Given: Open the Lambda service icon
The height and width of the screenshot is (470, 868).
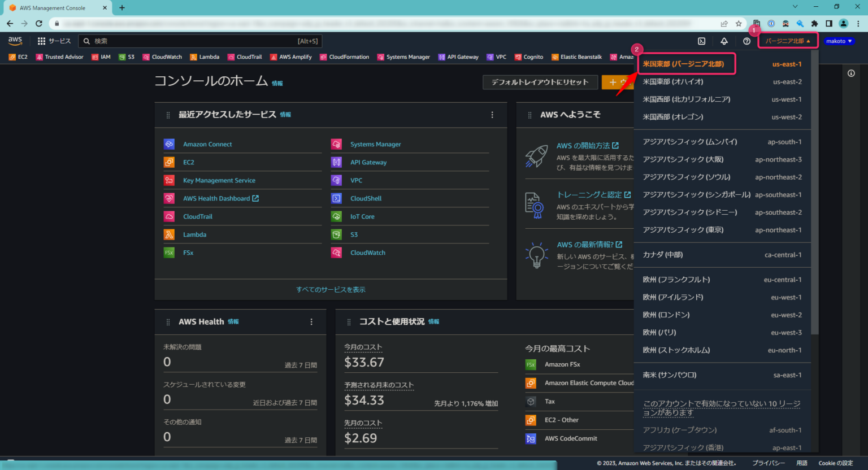Looking at the screenshot, I should pyautogui.click(x=205, y=56).
